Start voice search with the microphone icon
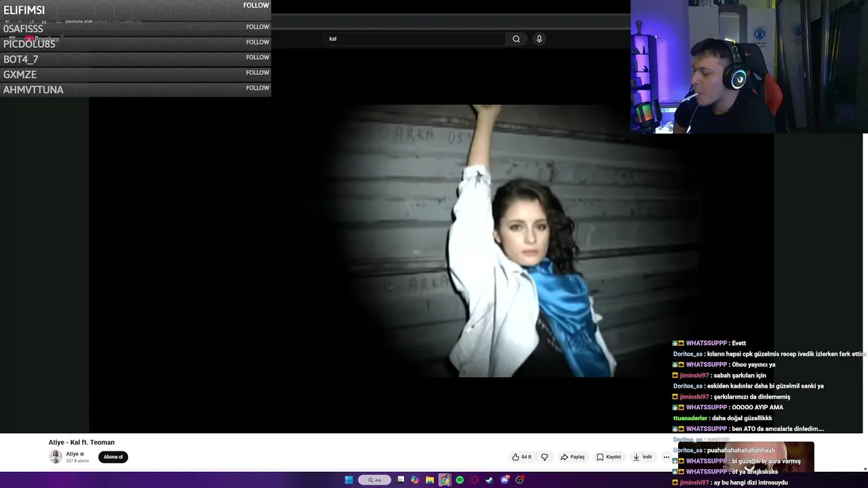This screenshot has width=868, height=488. click(539, 39)
